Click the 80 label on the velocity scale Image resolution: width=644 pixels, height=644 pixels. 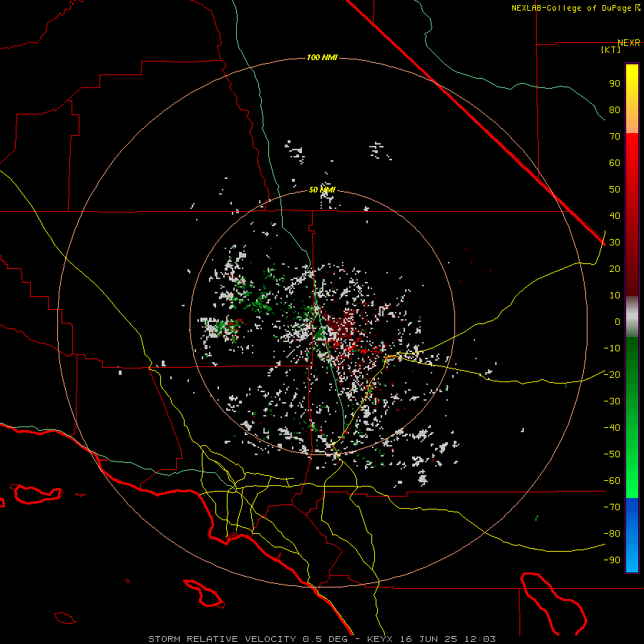coord(615,109)
